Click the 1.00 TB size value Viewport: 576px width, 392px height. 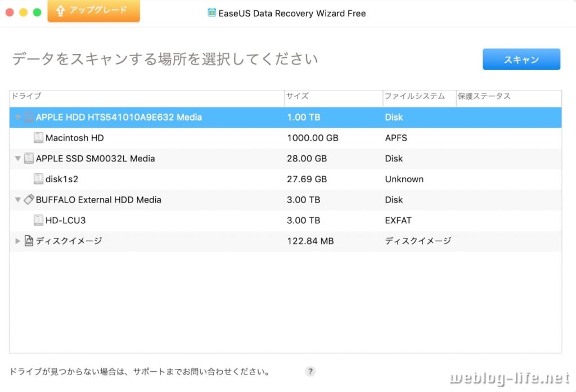303,117
